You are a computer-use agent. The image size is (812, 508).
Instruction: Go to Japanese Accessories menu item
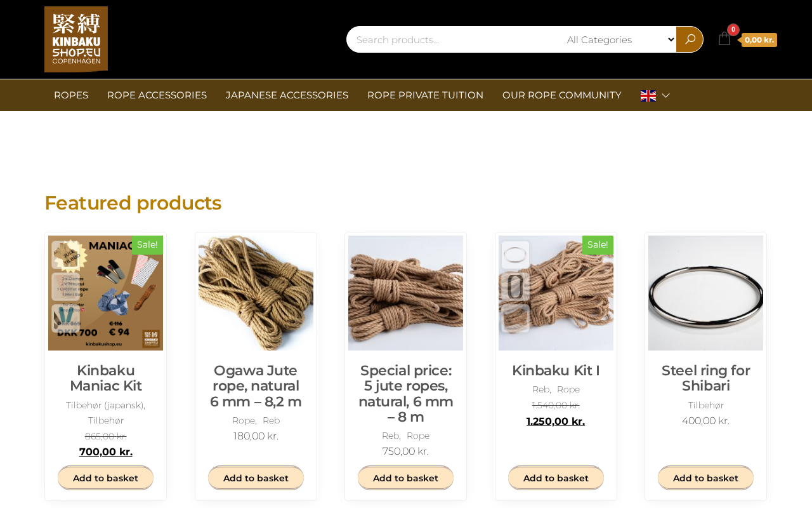coord(287,95)
